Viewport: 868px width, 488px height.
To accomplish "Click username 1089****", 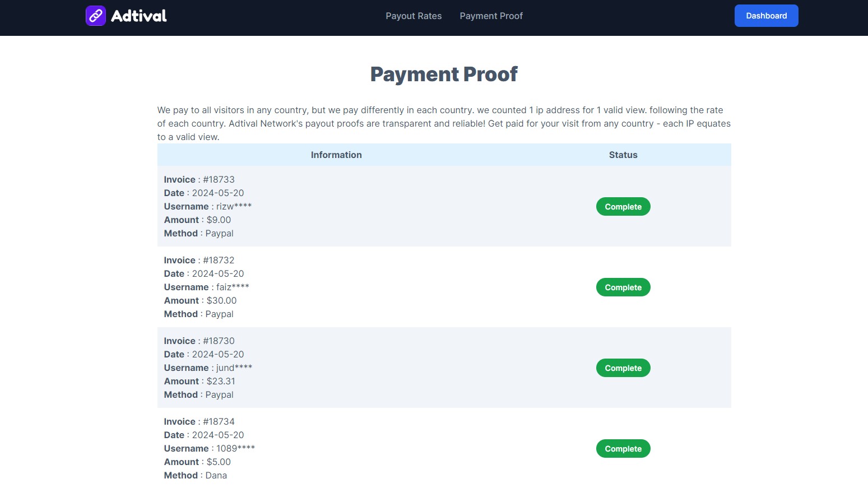I will 235,448.
